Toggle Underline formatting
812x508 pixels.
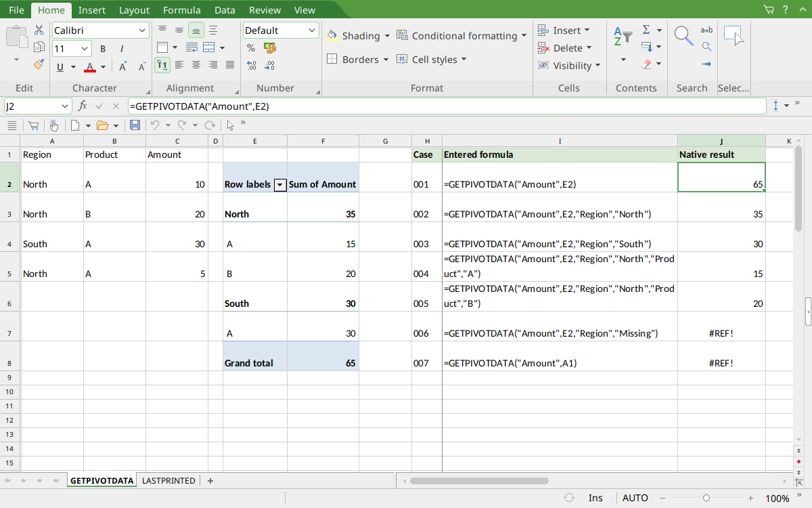pyautogui.click(x=60, y=67)
